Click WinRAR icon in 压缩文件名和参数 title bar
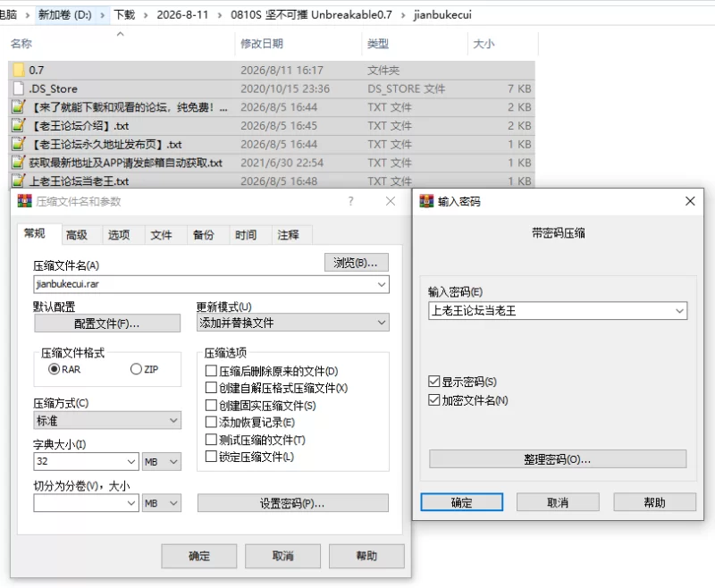Viewport: 715px width, 588px height. click(x=25, y=201)
